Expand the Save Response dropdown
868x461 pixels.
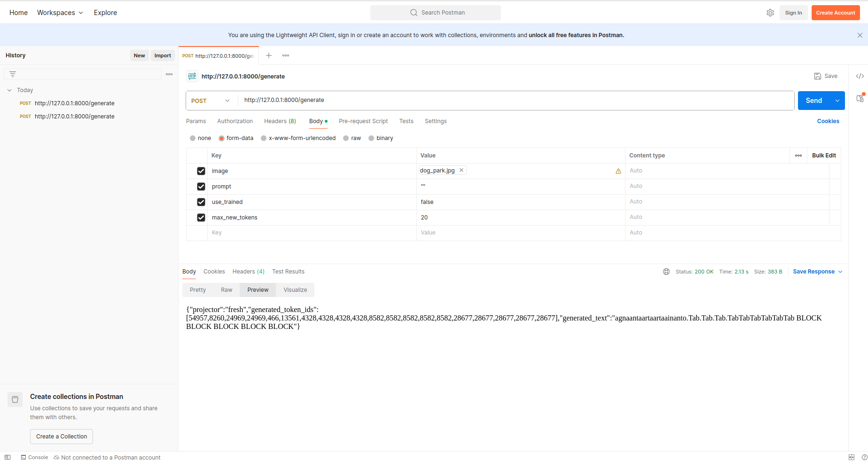pyautogui.click(x=840, y=272)
